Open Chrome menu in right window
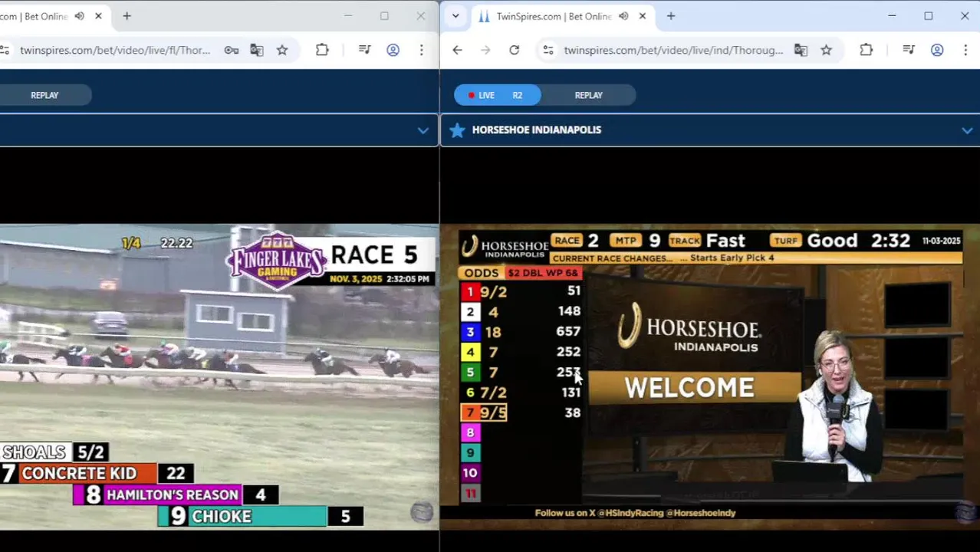The height and width of the screenshot is (552, 980). pyautogui.click(x=965, y=51)
